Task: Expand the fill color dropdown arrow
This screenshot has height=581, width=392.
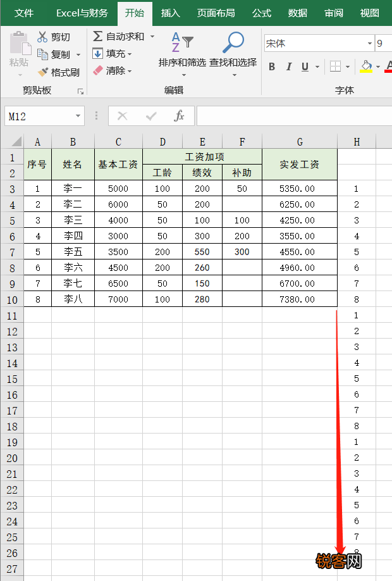Action: click(378, 66)
